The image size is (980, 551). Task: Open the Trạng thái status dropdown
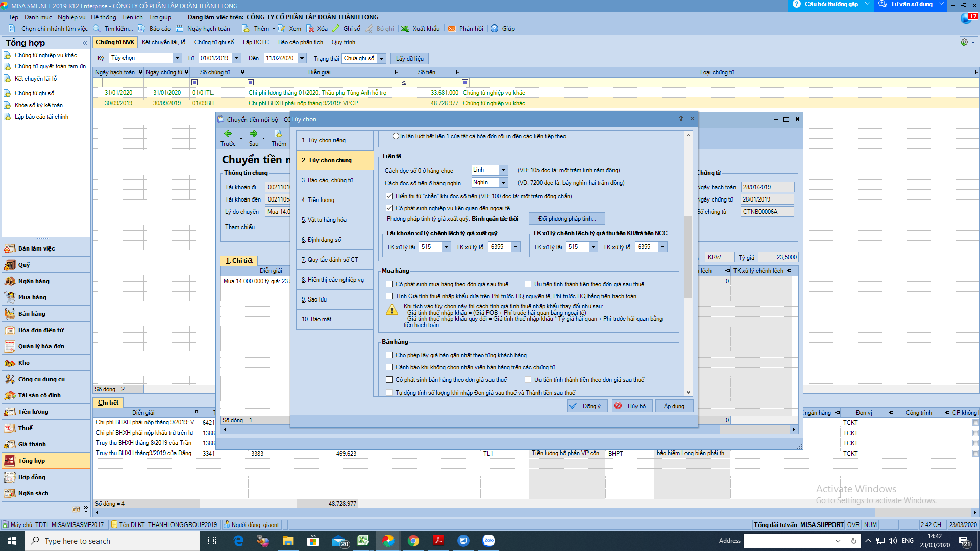point(381,59)
